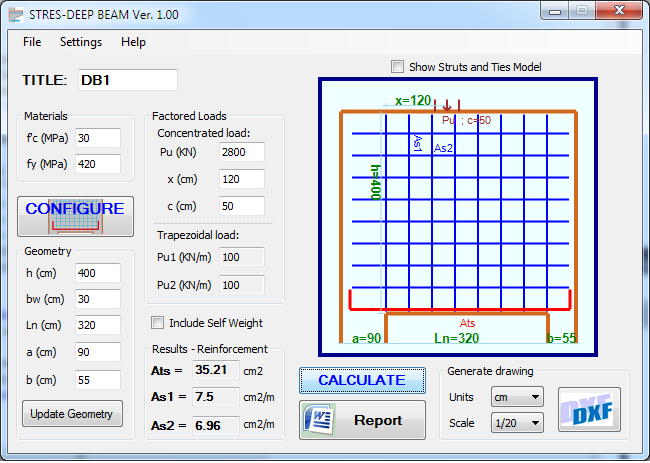The image size is (650, 463).
Task: Click the CONFIGURE beam image button
Action: pos(75,216)
